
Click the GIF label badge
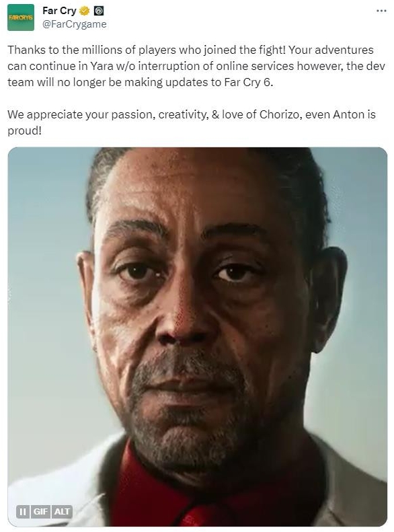pos(40,511)
